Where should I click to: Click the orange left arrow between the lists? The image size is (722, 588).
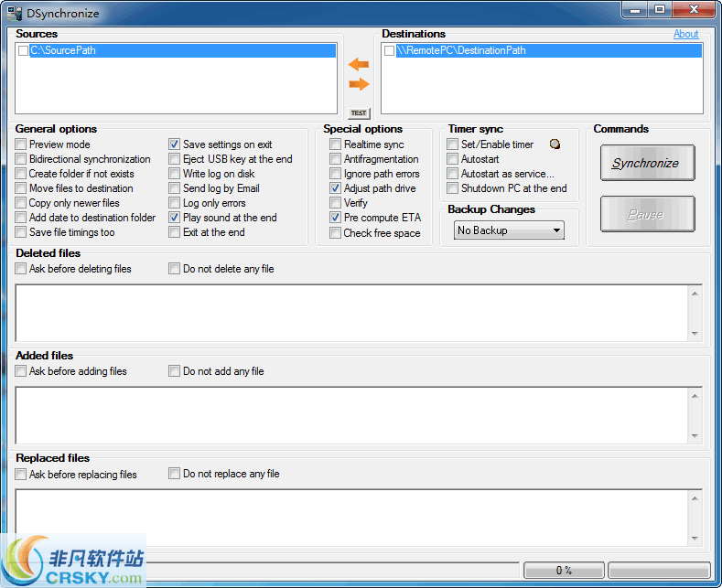click(x=358, y=64)
